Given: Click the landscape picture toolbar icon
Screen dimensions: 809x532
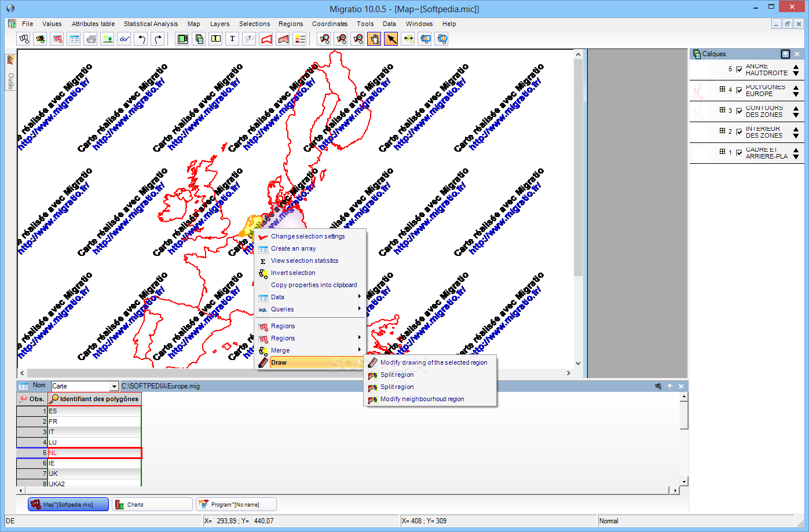Looking at the screenshot, I should coord(108,39).
